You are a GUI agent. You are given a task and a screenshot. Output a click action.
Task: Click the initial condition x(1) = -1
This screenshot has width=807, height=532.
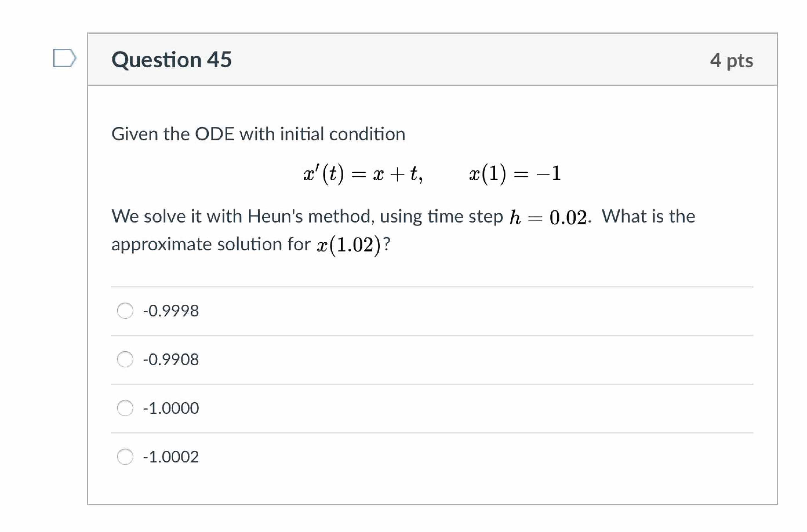[514, 174]
